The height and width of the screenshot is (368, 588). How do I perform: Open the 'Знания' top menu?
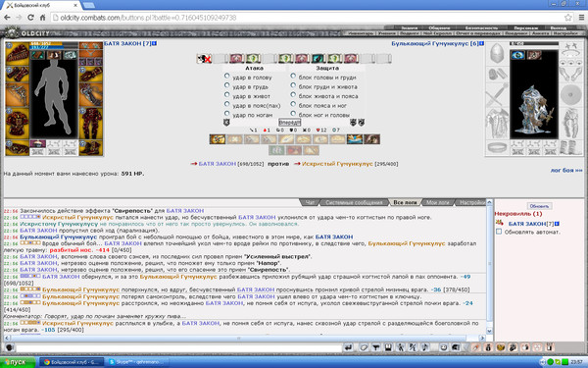coord(409,27)
